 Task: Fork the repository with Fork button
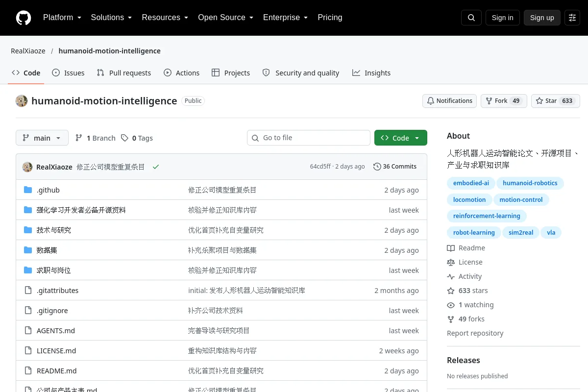pos(504,101)
